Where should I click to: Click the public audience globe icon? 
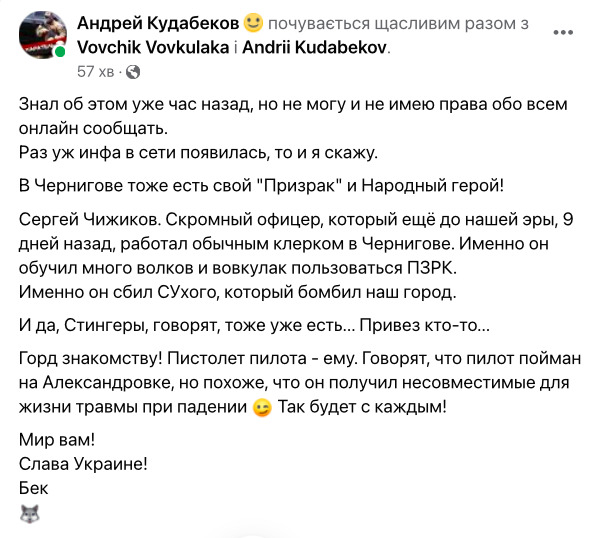[x=134, y=72]
